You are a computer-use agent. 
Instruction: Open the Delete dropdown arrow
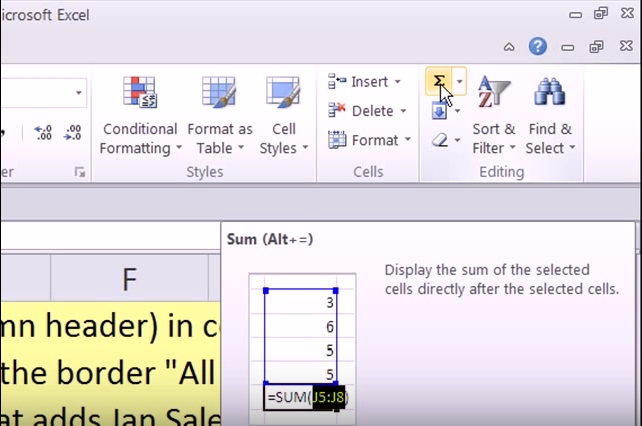403,111
